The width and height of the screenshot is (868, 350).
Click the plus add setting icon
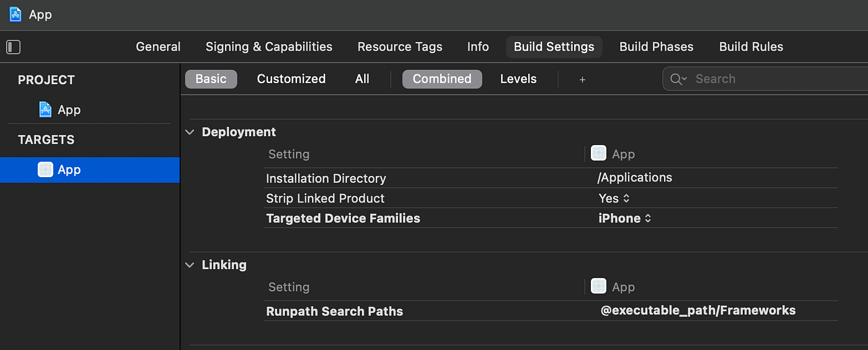[x=582, y=79]
